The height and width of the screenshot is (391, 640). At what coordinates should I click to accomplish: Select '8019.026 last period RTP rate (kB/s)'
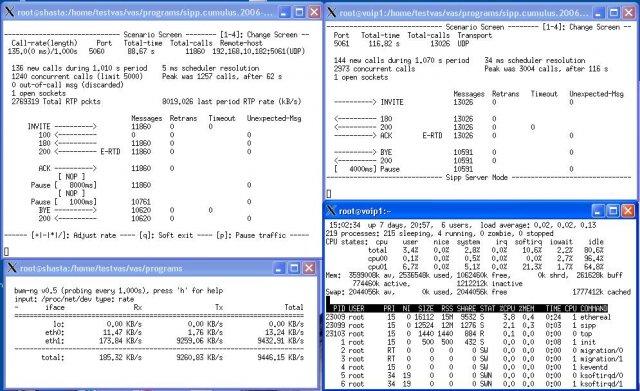coord(231,101)
